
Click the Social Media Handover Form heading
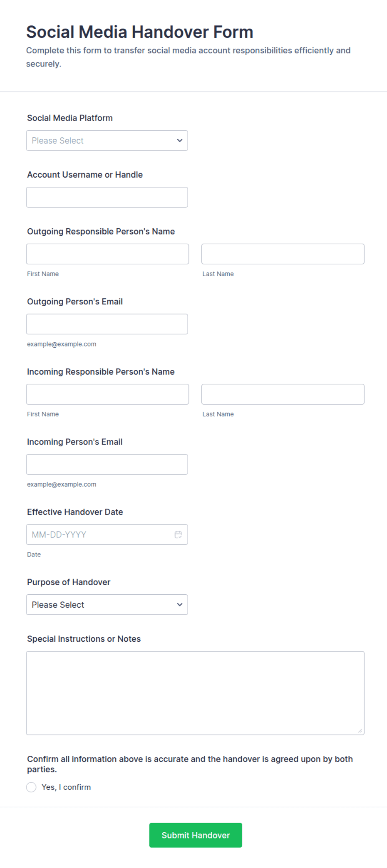pos(140,32)
